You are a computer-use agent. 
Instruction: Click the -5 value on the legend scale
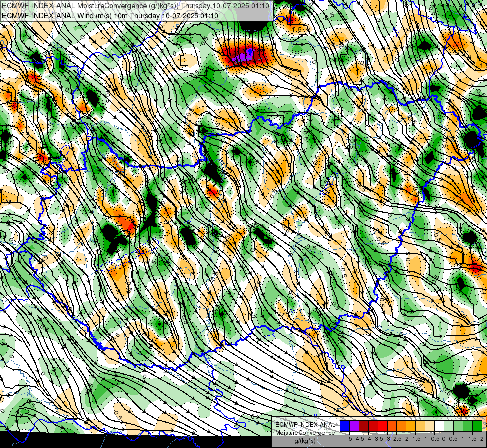click(349, 439)
